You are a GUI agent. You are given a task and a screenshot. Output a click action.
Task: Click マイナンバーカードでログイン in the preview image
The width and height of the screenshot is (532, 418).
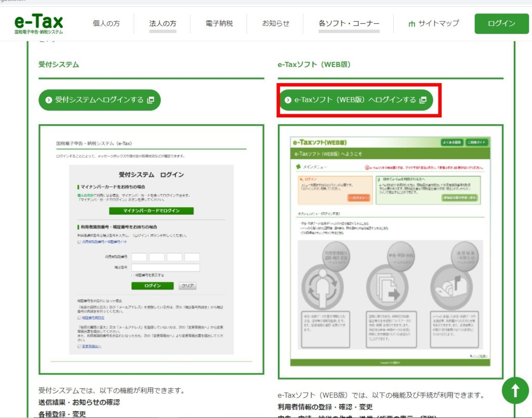(151, 211)
